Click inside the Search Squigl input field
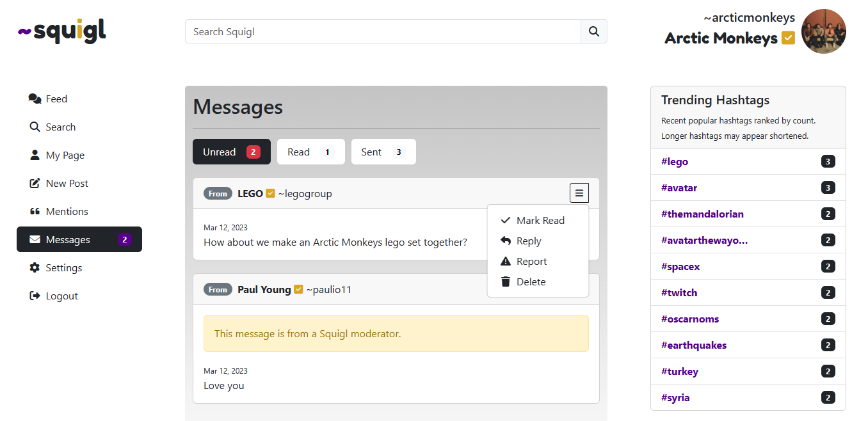The height and width of the screenshot is (421, 868). 383,31
